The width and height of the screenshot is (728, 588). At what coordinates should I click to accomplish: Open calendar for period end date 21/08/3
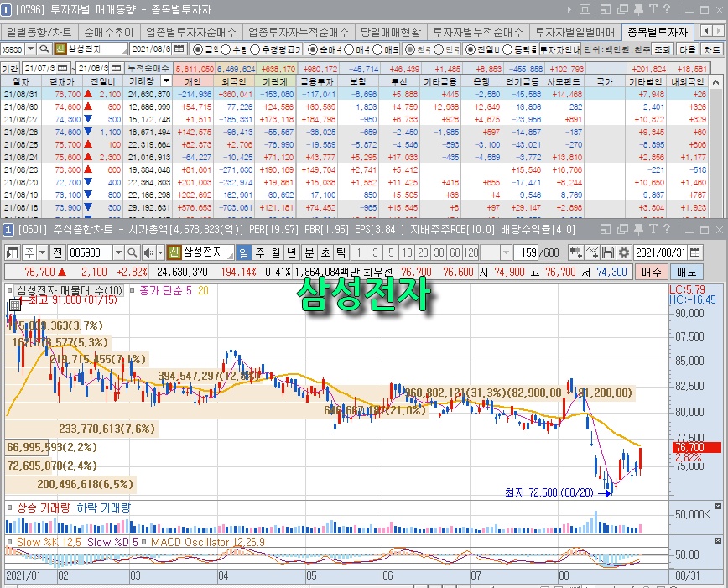pos(116,68)
